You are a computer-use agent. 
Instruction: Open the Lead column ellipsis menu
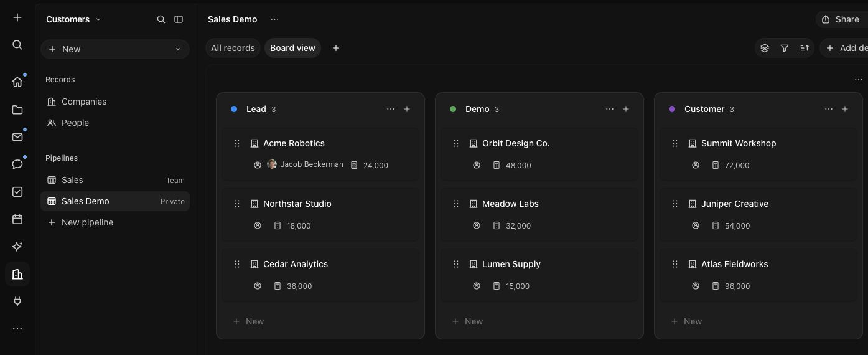click(x=391, y=109)
